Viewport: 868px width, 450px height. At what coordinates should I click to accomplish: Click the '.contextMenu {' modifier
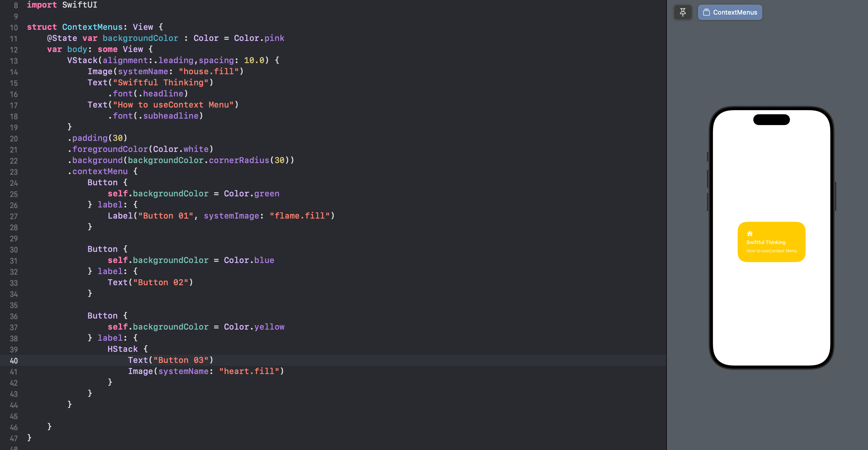pos(103,172)
